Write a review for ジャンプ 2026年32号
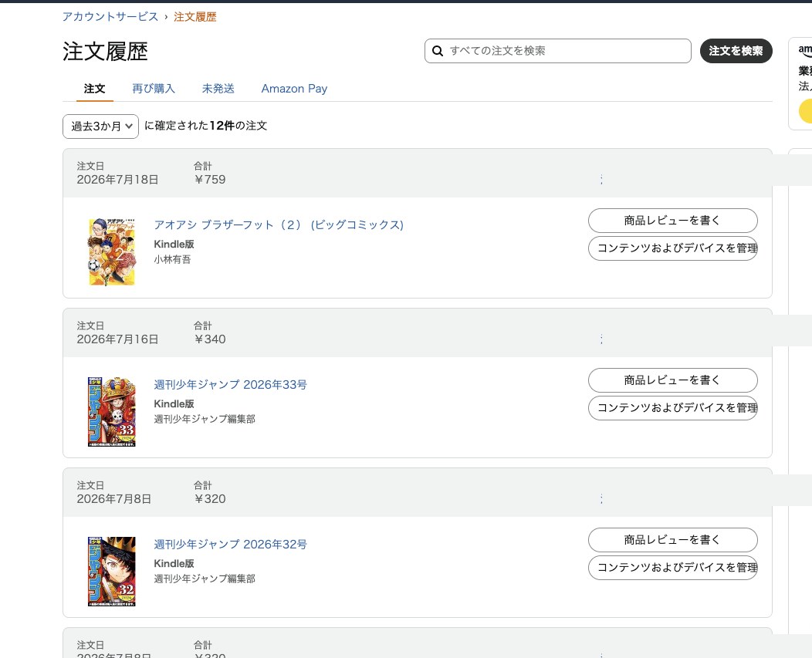This screenshot has width=812, height=658. [x=673, y=540]
